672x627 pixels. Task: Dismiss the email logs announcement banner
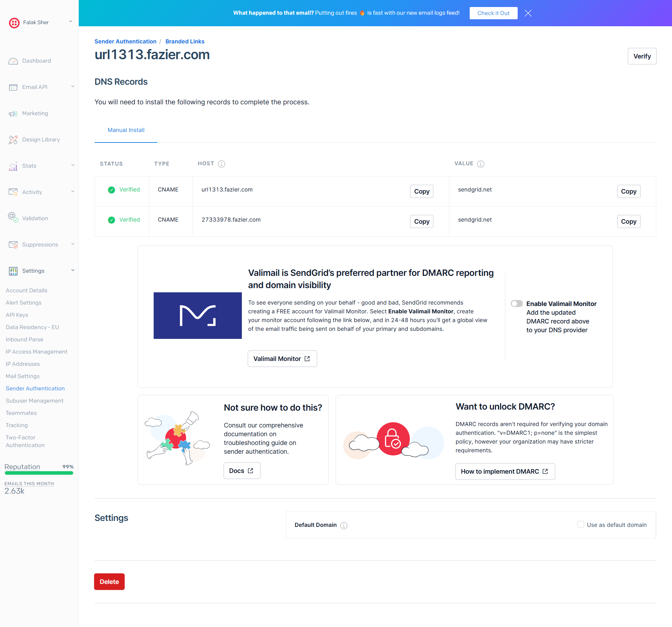(528, 13)
